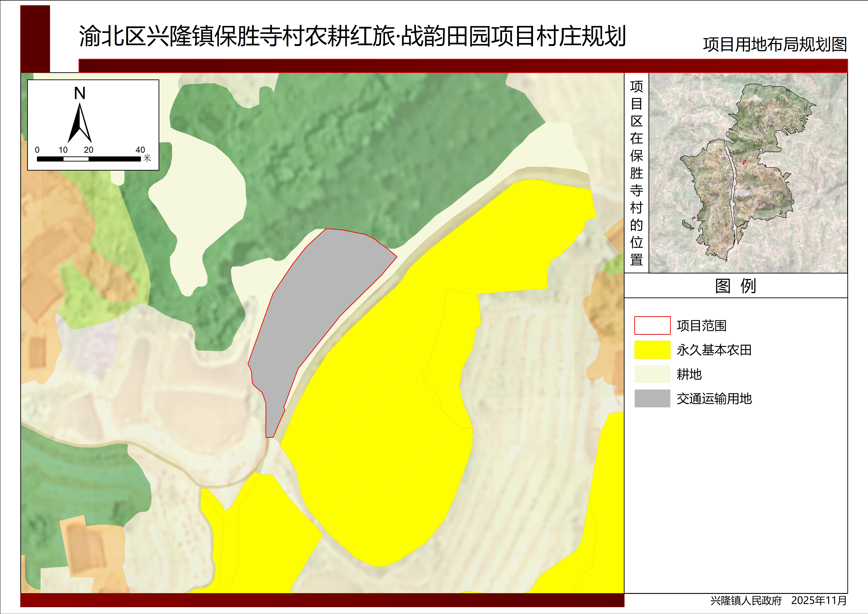The image size is (868, 614).
Task: Click the gray transportation land legend swatch
Action: click(652, 398)
